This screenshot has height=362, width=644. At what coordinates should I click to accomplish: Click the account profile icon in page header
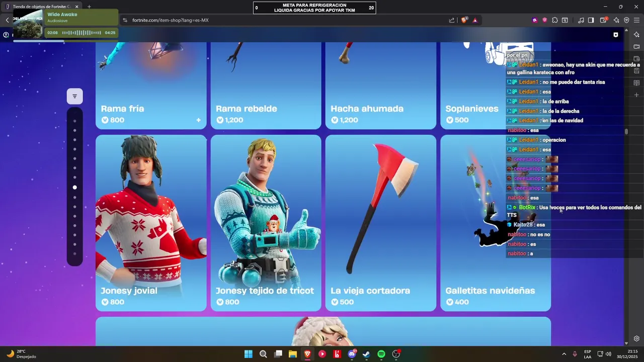pos(6,35)
